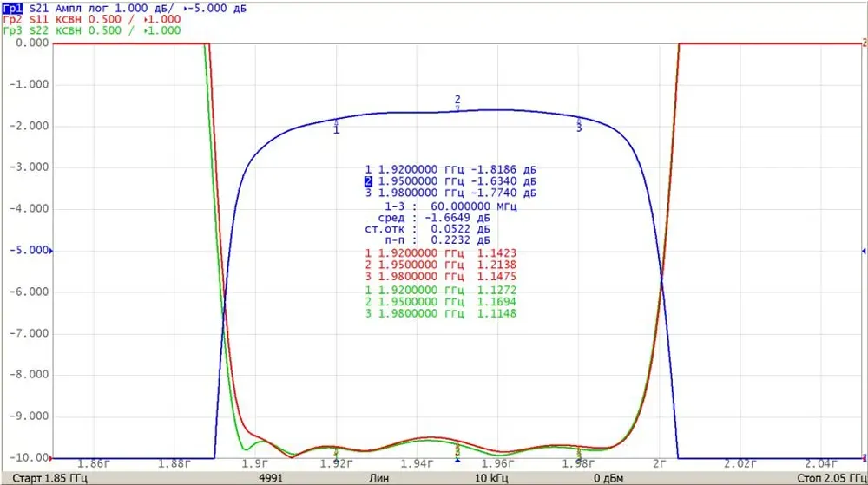The width and height of the screenshot is (868, 485).
Task: Click the '-10.00' bottom Y-axis label
Action: (29, 458)
